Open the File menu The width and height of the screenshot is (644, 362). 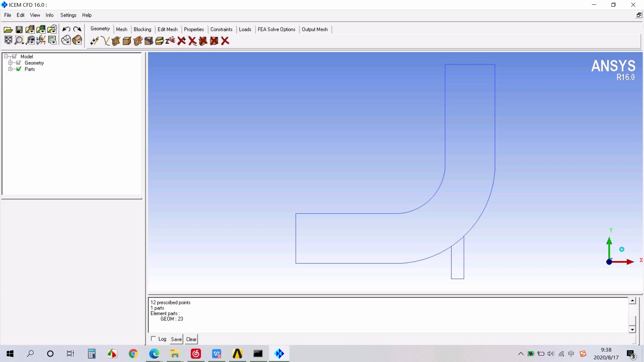click(7, 15)
